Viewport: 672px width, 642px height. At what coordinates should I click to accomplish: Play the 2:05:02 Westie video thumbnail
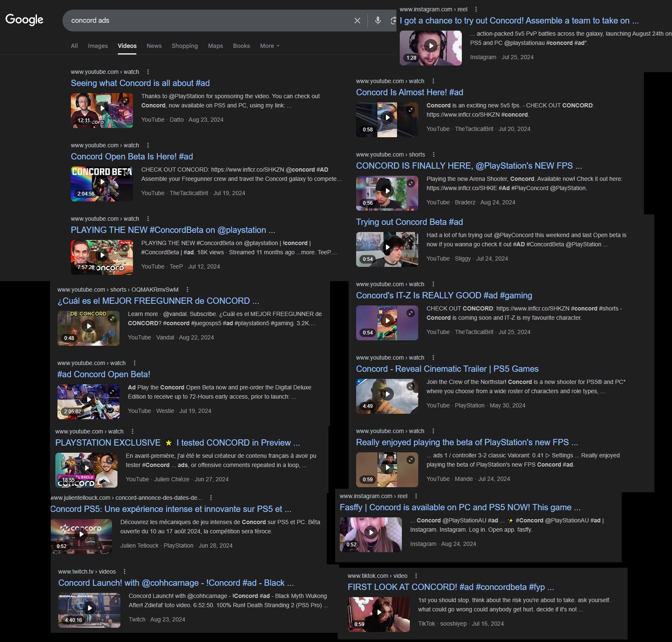[x=89, y=402]
